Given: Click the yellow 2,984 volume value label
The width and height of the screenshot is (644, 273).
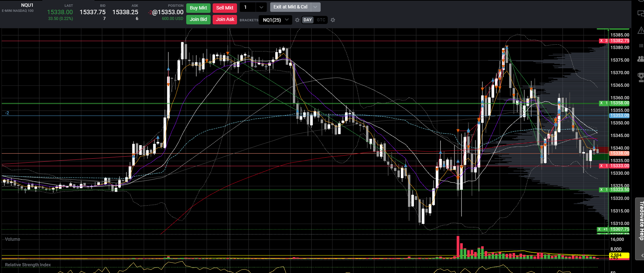Looking at the screenshot, I should pyautogui.click(x=620, y=255).
